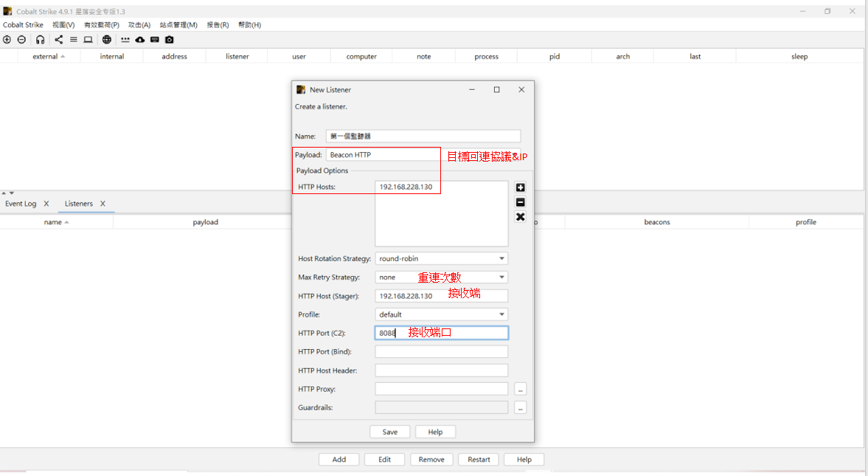Open the 报告(R) menu
The width and height of the screenshot is (868, 476).
click(x=218, y=25)
